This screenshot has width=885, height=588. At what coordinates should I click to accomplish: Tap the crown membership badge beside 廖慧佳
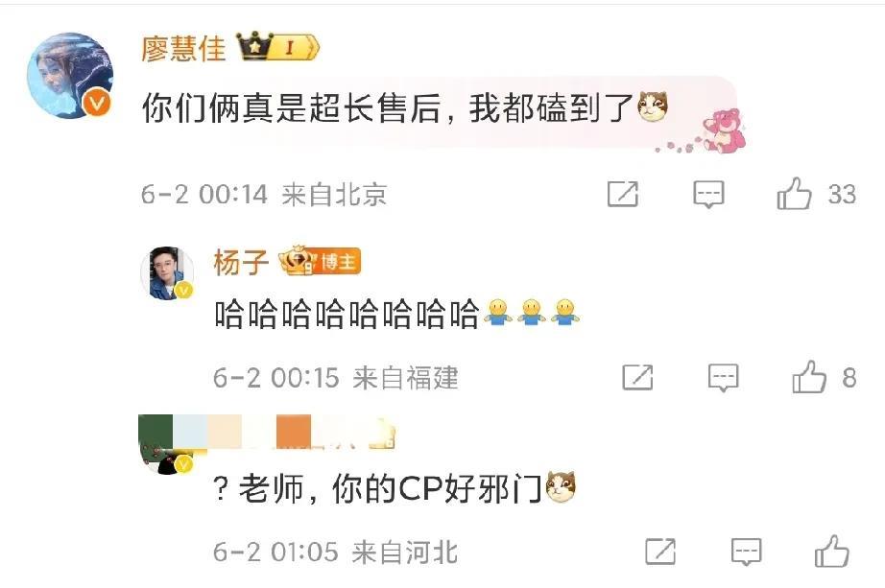coord(277,47)
